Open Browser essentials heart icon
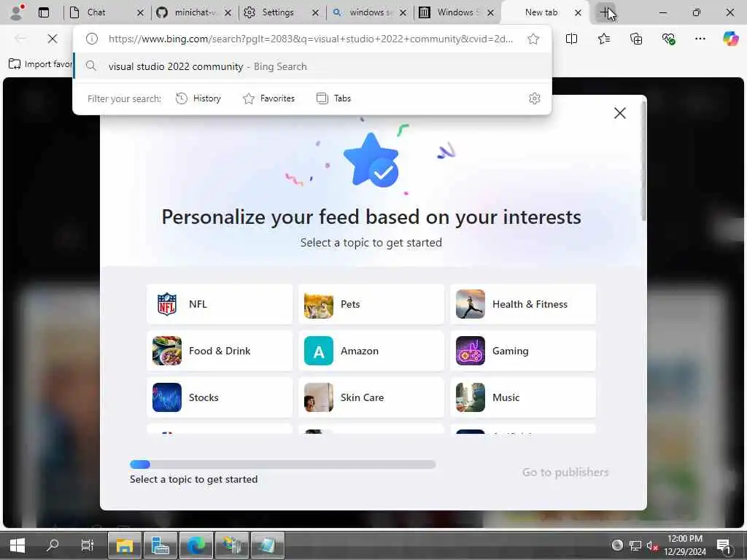The image size is (747, 560). coord(668,39)
